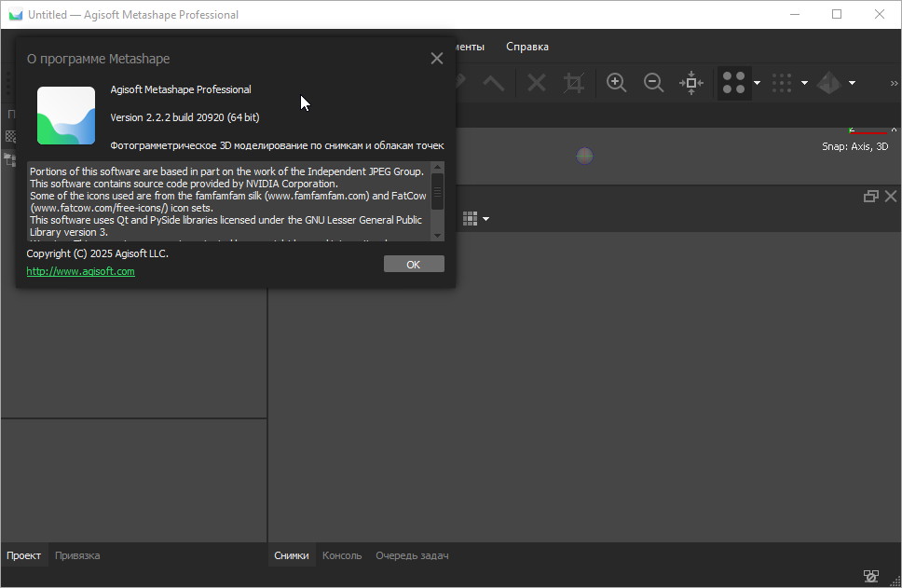Click the 'Snap: Axis, 3D' text in model view
The width and height of the screenshot is (902, 588).
tap(854, 146)
